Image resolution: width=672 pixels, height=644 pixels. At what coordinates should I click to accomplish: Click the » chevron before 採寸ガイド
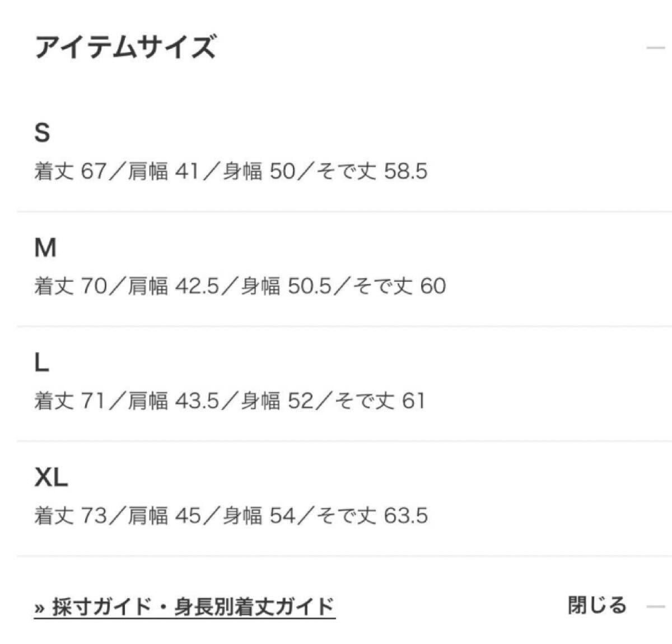point(40,607)
